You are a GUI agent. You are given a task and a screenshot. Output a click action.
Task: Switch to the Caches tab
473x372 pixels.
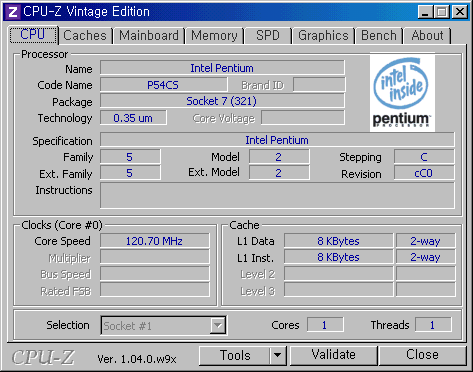pyautogui.click(x=85, y=35)
